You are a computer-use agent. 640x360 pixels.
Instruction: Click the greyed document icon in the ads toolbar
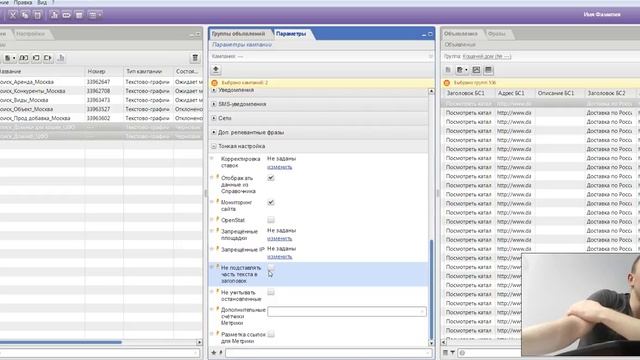448,70
